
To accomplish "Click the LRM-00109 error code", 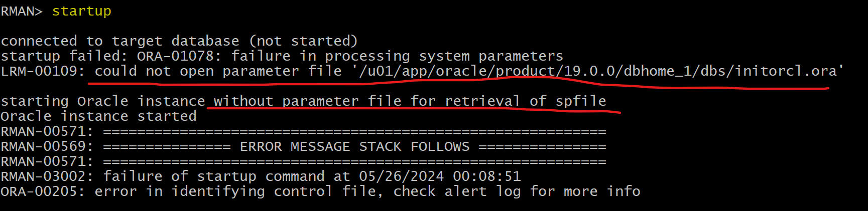I will (43, 71).
